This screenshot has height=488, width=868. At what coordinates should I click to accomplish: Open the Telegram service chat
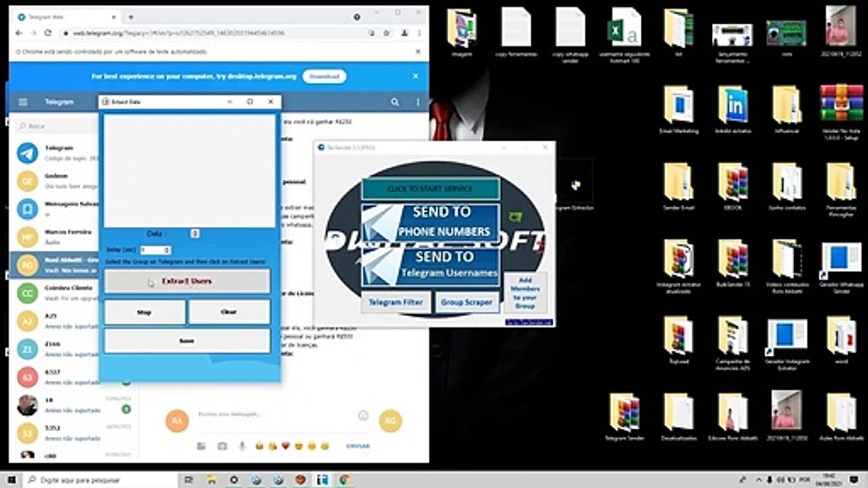(x=57, y=153)
